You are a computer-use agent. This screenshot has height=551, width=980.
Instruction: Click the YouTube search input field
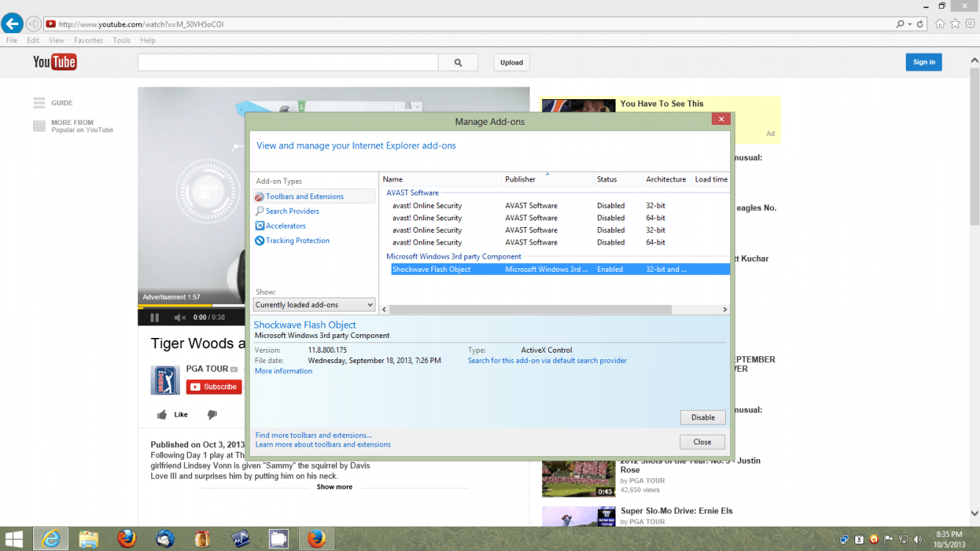click(288, 62)
